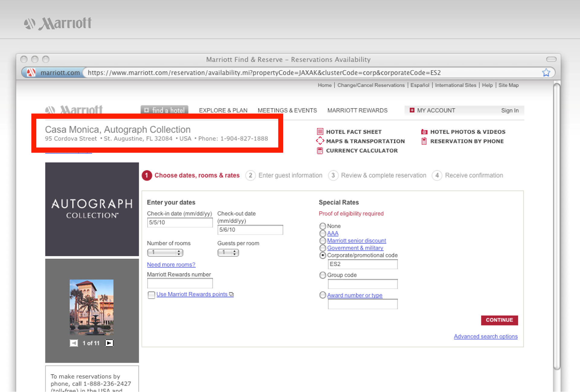Viewport: 580px width, 392px height.
Task: Select Marriott senior discount radio button
Action: 323,241
